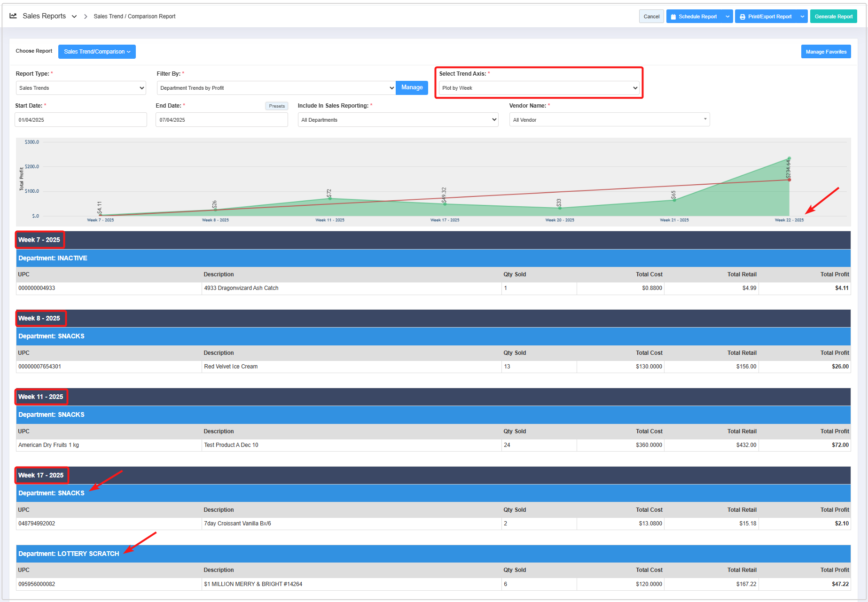
Task: Open the Select Trend Axis dropdown
Action: 539,88
